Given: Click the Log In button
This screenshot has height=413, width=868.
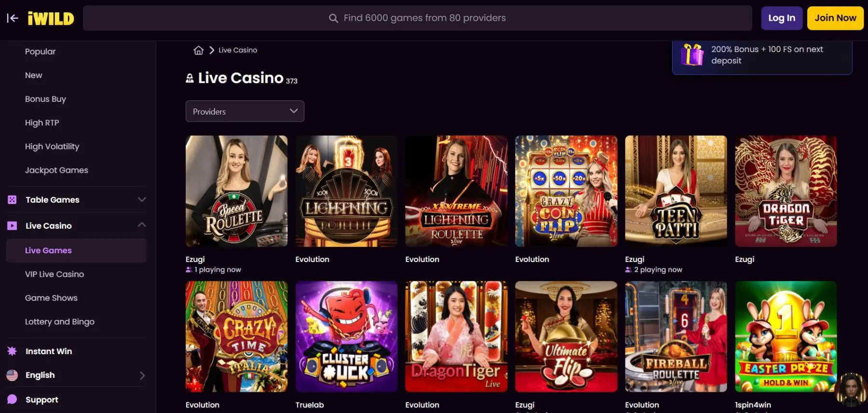Looking at the screenshot, I should pyautogui.click(x=781, y=18).
